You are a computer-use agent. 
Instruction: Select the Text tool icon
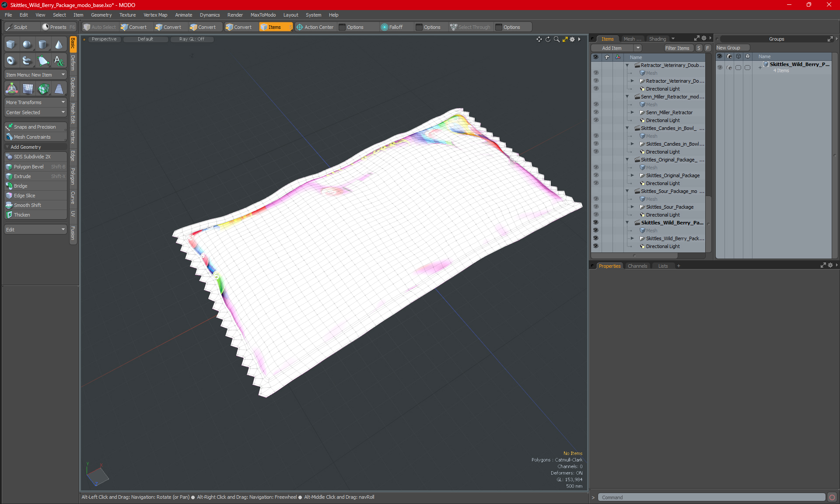59,60
